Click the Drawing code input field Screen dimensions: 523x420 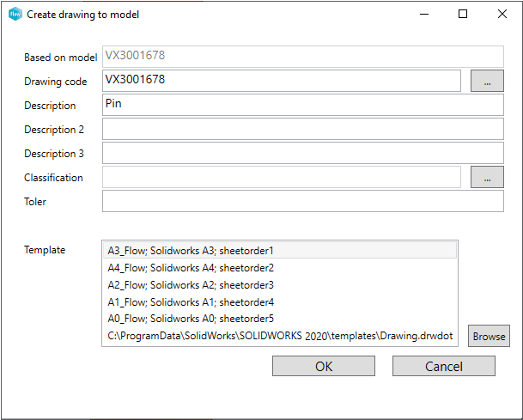pos(282,81)
